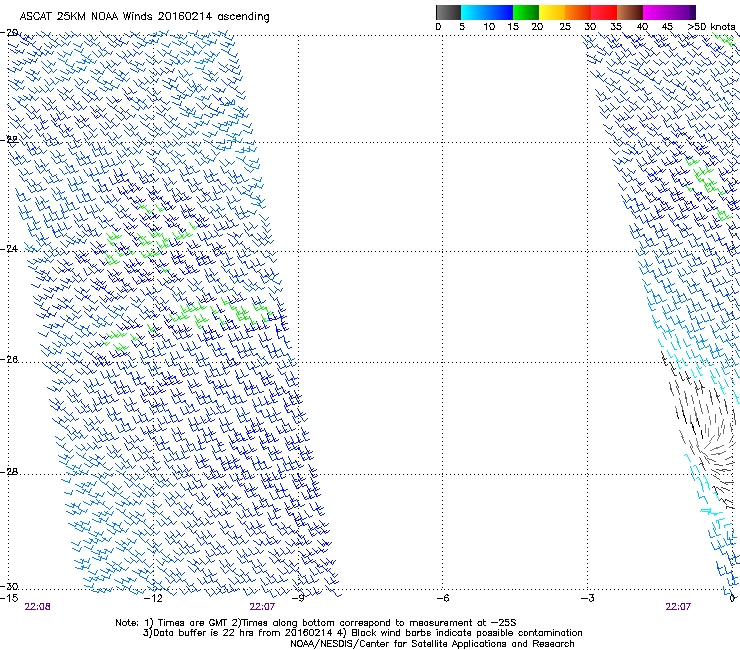
Task: Click the '>50 knots' legend label
Action: coord(711,27)
